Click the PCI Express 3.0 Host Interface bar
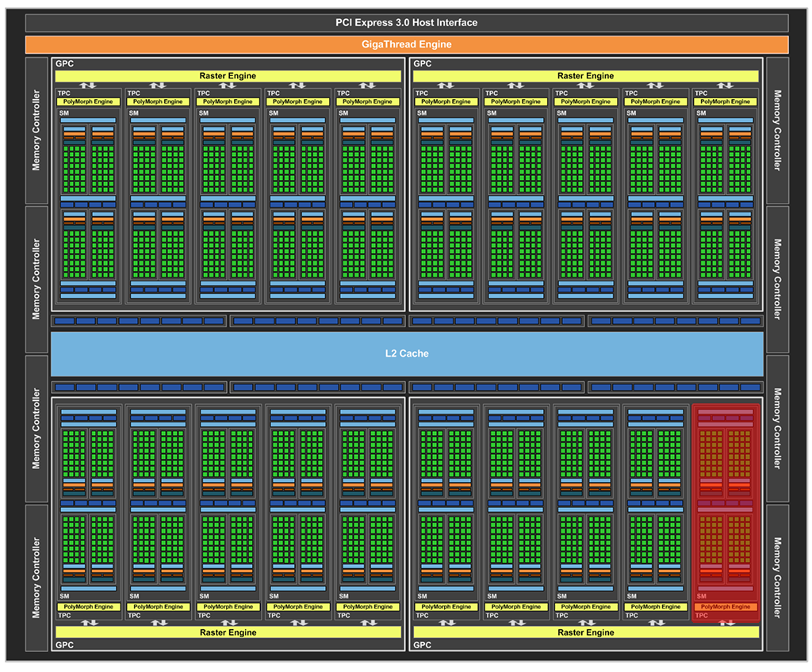812x672 pixels. [406, 23]
